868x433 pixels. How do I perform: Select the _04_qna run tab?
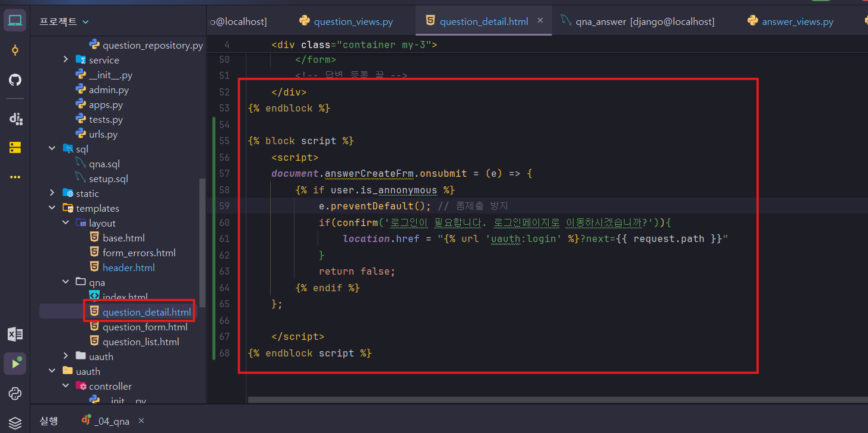pyautogui.click(x=104, y=421)
